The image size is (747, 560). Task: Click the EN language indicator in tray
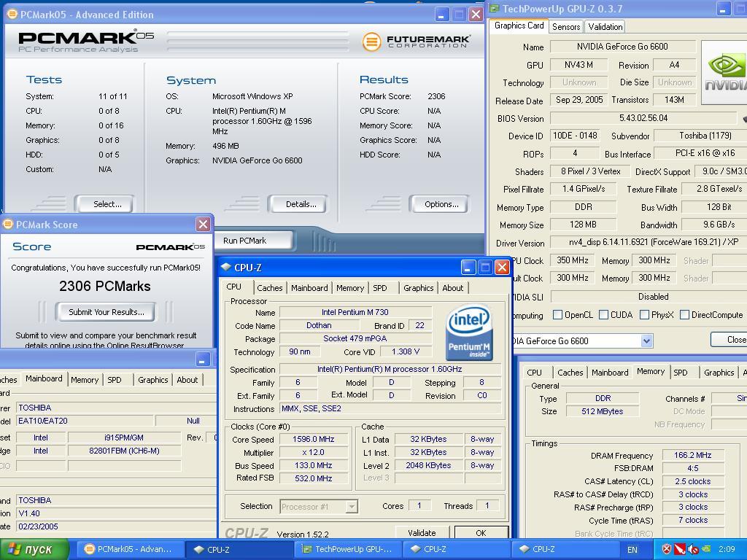tap(632, 550)
